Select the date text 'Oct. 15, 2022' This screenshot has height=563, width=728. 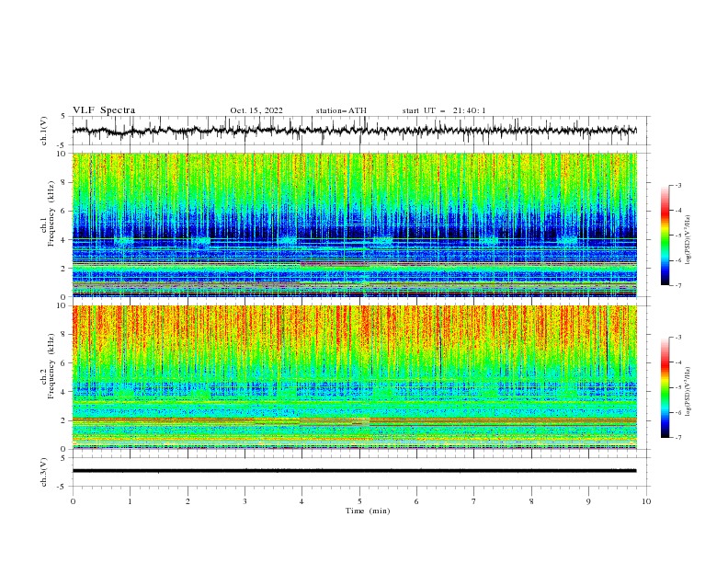256,110
